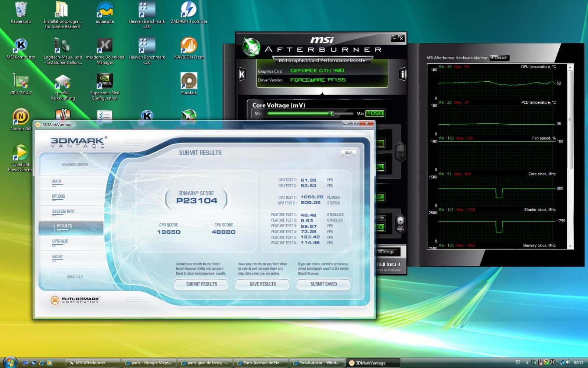The height and width of the screenshot is (368, 588).
Task: Click the HELP button in 3DMark Vantage
Action: pyautogui.click(x=348, y=153)
